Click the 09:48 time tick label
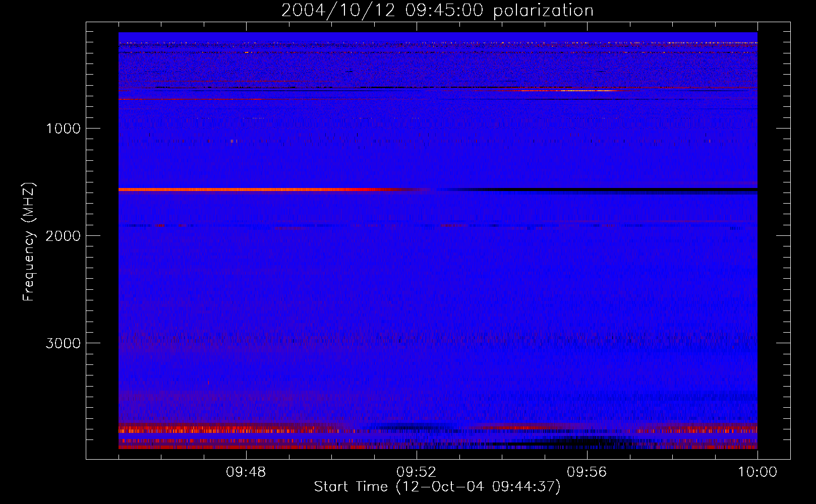This screenshot has width=816, height=504. tap(246, 472)
